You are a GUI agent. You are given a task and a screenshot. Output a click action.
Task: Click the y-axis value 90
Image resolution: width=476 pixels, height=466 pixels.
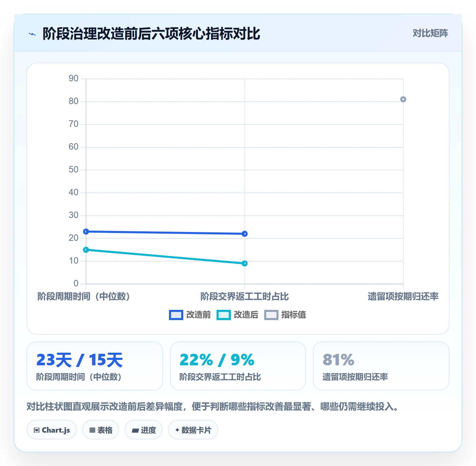pos(73,79)
